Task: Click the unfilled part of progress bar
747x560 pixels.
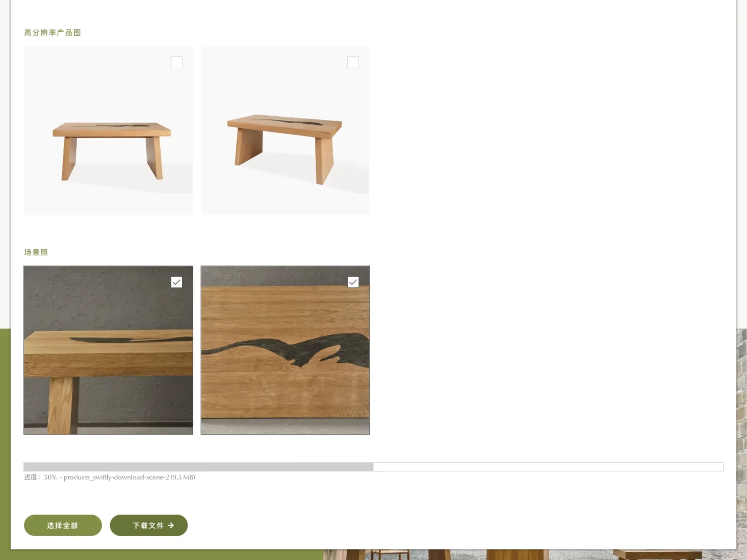Action: coord(548,467)
